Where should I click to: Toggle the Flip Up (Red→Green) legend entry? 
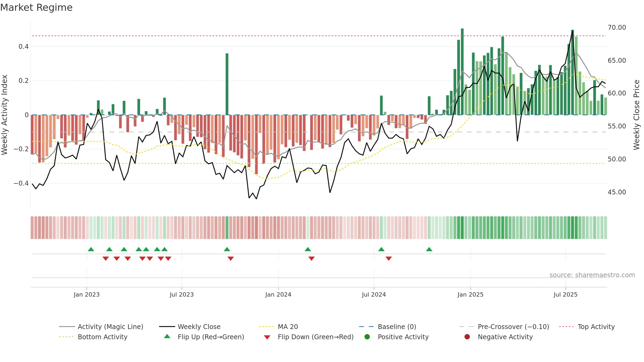(204, 337)
